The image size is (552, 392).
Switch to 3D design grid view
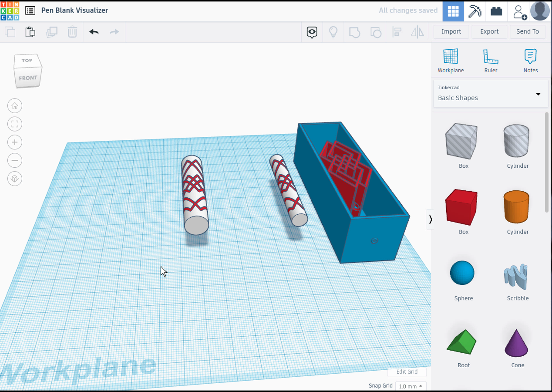(453, 11)
